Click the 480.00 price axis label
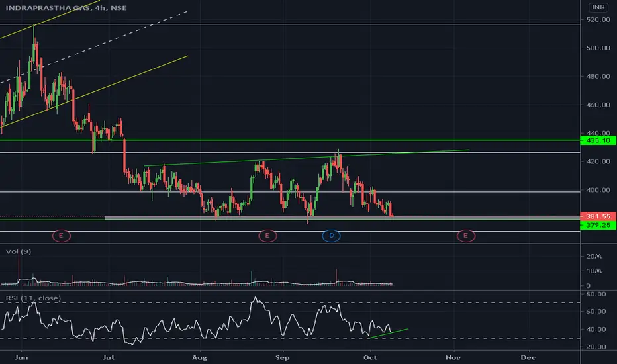The image size is (617, 364). pyautogui.click(x=598, y=76)
